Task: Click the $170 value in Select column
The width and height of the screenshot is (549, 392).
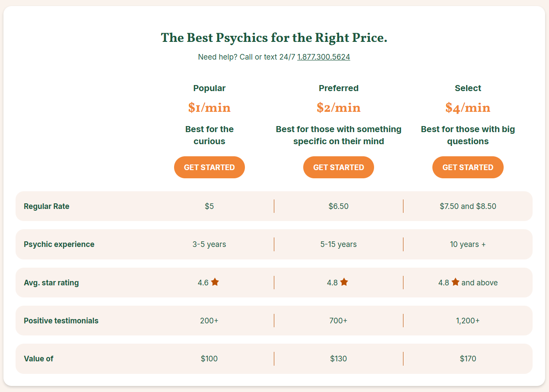Action: 468,359
